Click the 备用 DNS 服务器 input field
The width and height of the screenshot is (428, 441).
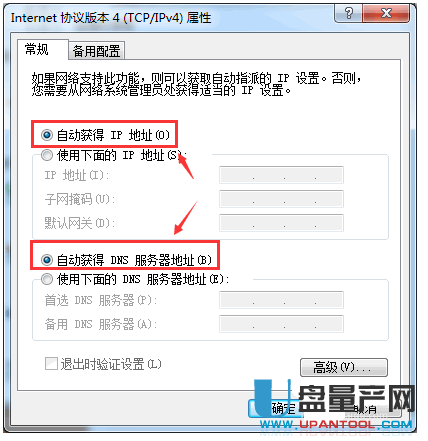tap(281, 324)
